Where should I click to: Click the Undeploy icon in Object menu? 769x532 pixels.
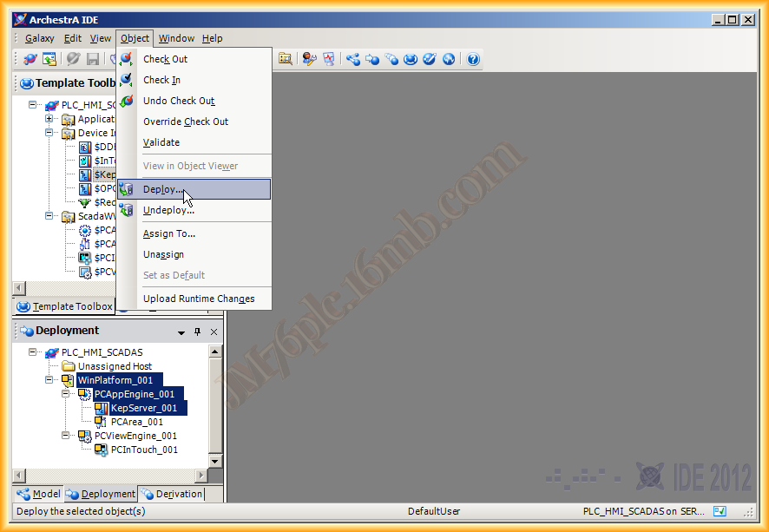tap(127, 210)
